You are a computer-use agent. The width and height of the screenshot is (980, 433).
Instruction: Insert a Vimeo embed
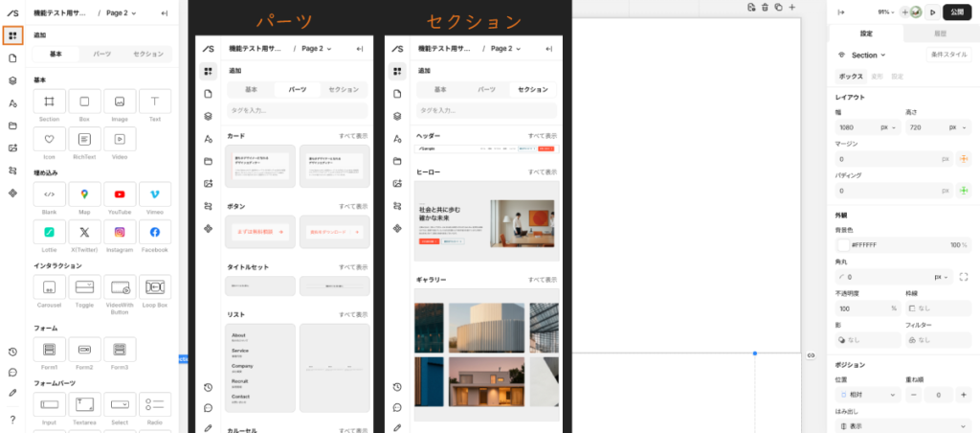tap(155, 194)
